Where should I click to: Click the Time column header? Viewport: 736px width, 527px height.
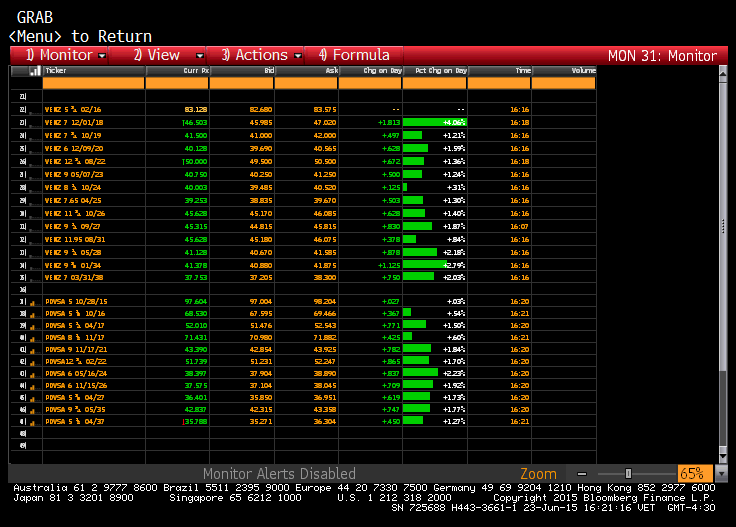tap(499, 71)
